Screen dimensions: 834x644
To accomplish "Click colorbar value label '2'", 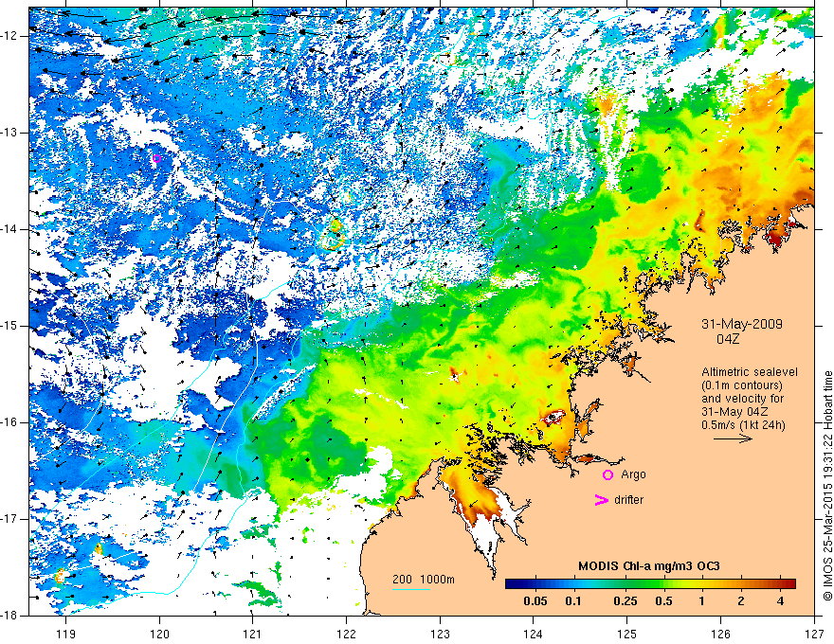I will coord(741,601).
